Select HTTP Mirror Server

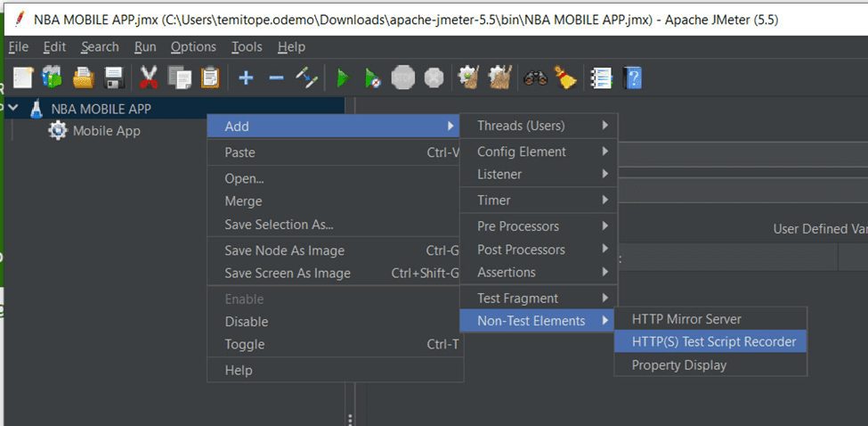tap(710, 319)
